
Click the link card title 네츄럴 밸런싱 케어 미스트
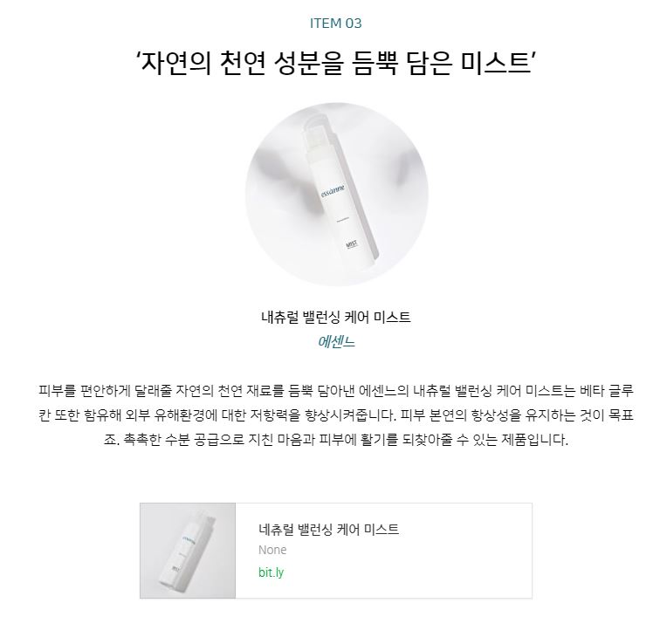[328, 529]
